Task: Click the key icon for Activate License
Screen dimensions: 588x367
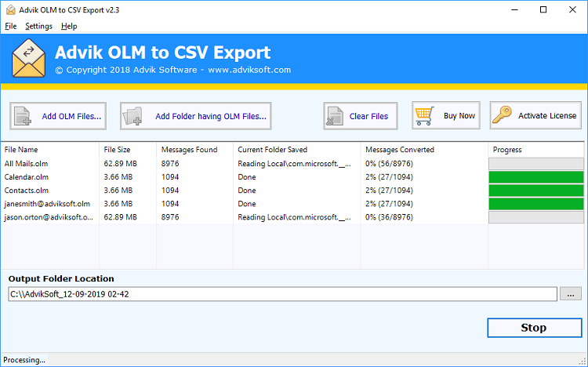Action: 502,114
